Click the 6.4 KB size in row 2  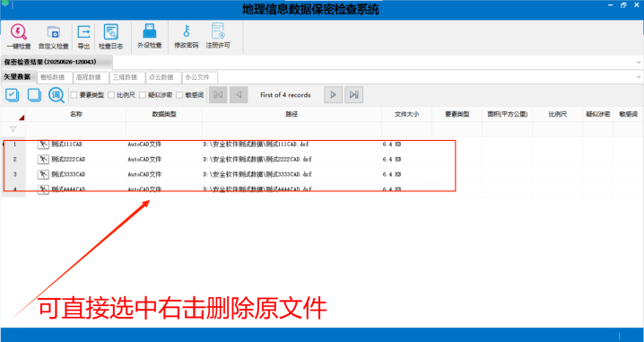pos(392,159)
